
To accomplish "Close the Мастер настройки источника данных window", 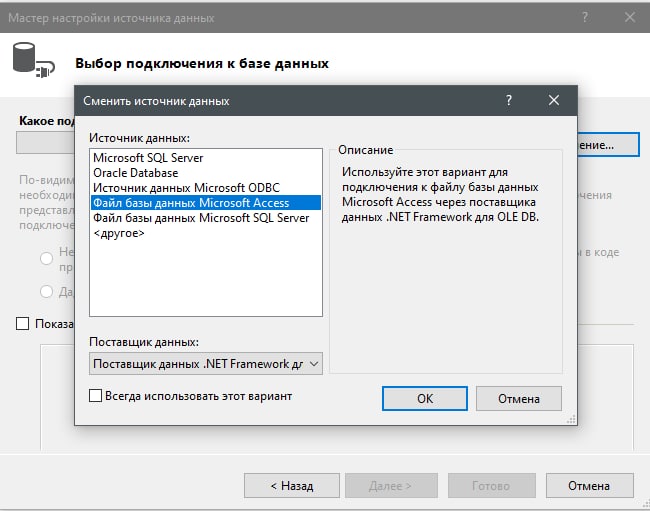I will point(630,17).
